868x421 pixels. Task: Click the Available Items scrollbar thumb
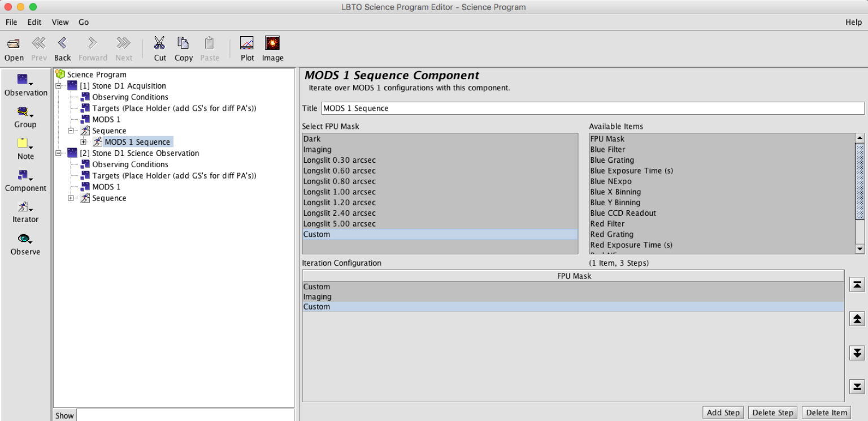click(x=860, y=181)
